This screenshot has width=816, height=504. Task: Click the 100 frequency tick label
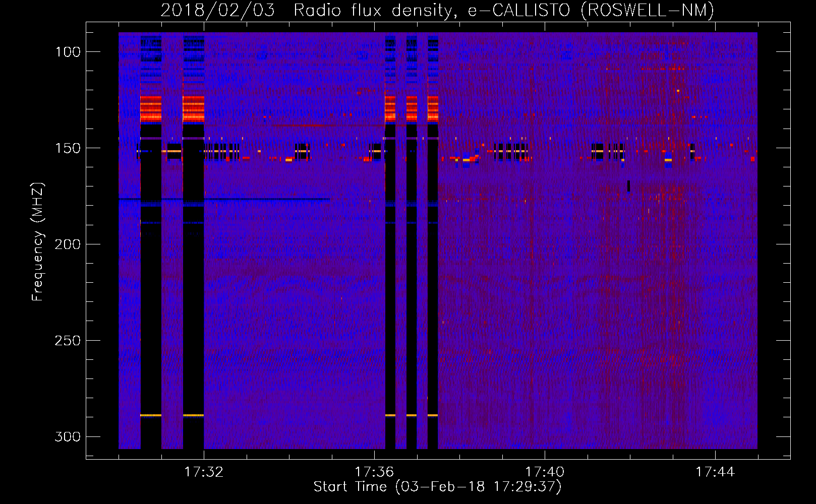coord(68,52)
